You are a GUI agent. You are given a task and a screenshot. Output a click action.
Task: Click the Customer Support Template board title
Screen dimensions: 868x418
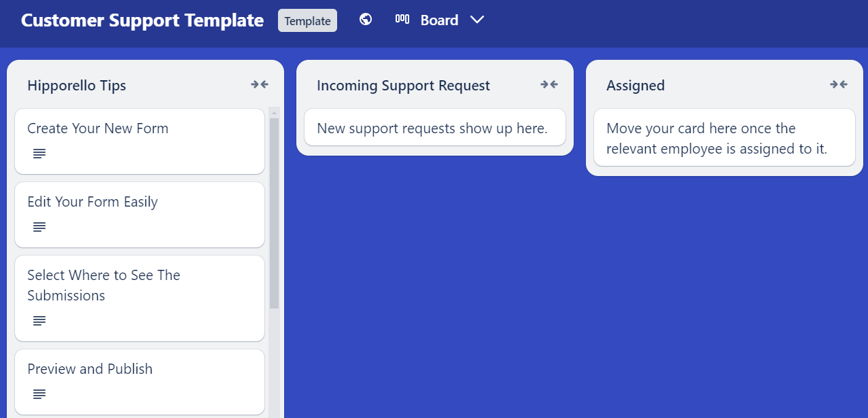click(x=142, y=20)
